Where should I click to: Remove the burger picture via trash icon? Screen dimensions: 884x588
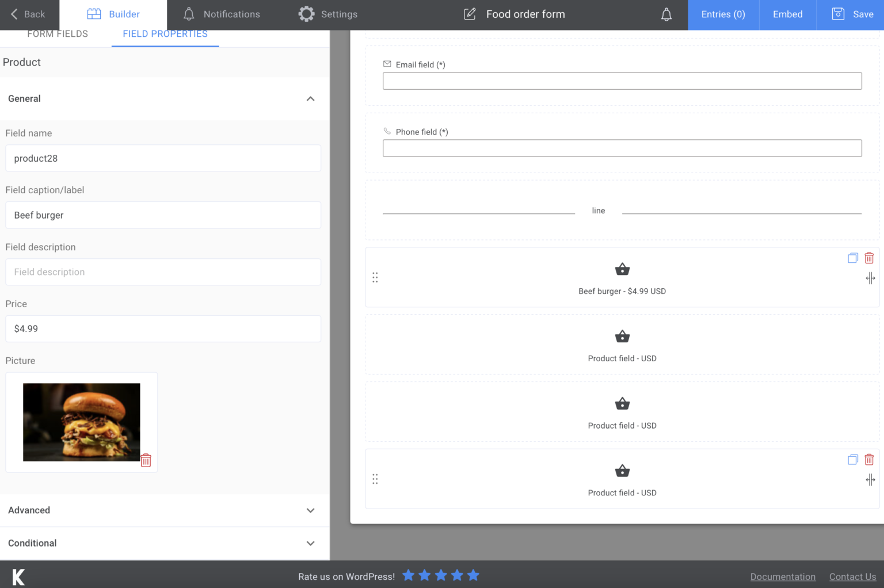click(x=146, y=460)
